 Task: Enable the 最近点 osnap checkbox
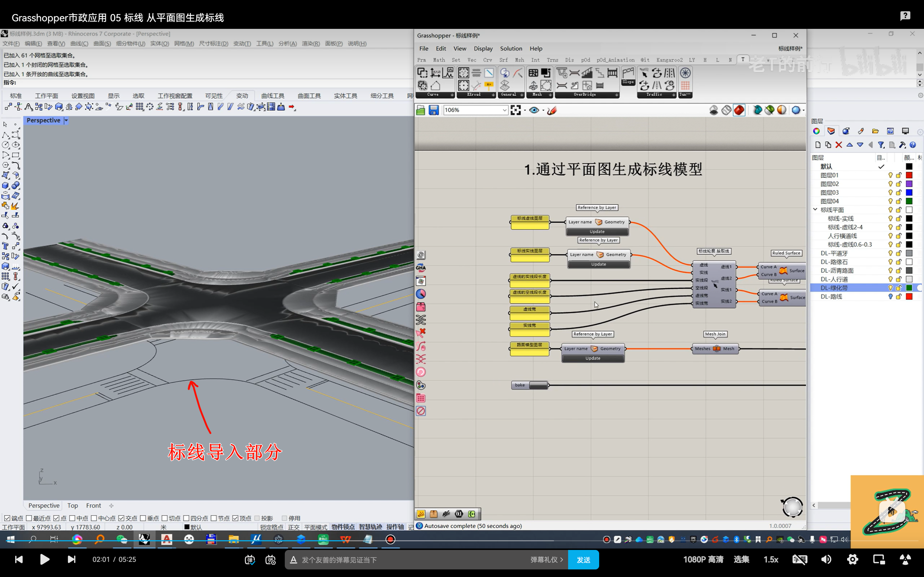click(x=29, y=518)
